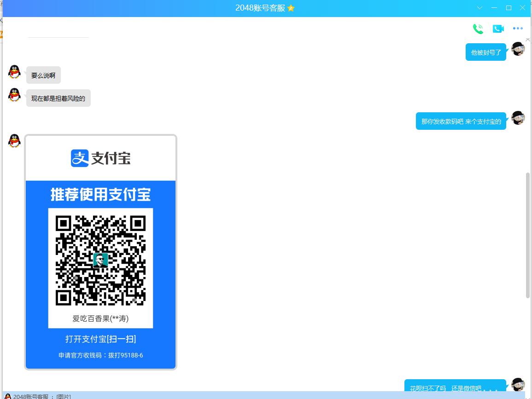Viewport: 532px width, 399px height.
Task: Open the three-dots more options menu
Action: [518, 29]
